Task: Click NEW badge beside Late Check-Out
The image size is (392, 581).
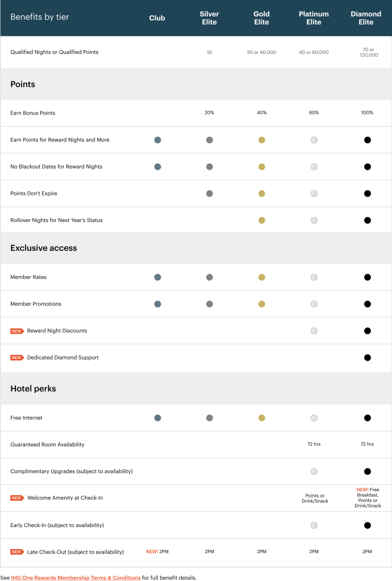Action: [17, 552]
